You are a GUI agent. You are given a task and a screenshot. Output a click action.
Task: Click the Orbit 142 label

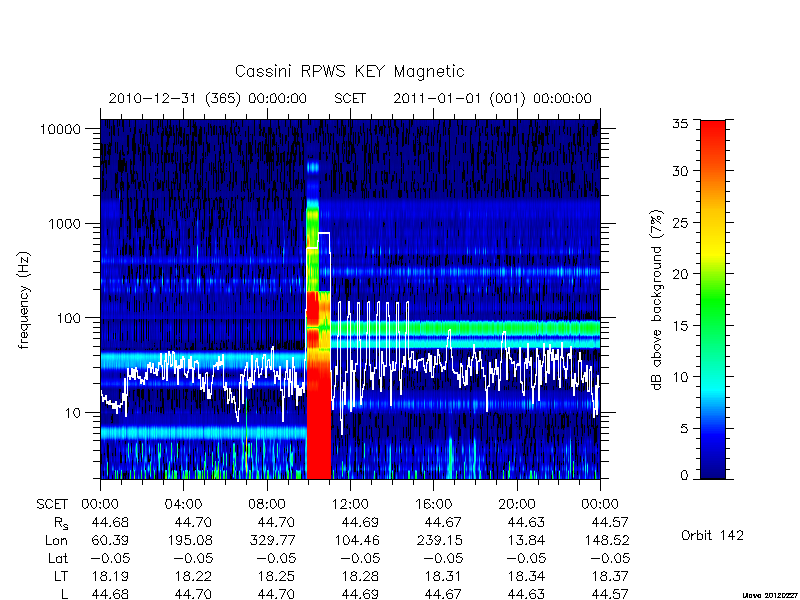tap(712, 535)
